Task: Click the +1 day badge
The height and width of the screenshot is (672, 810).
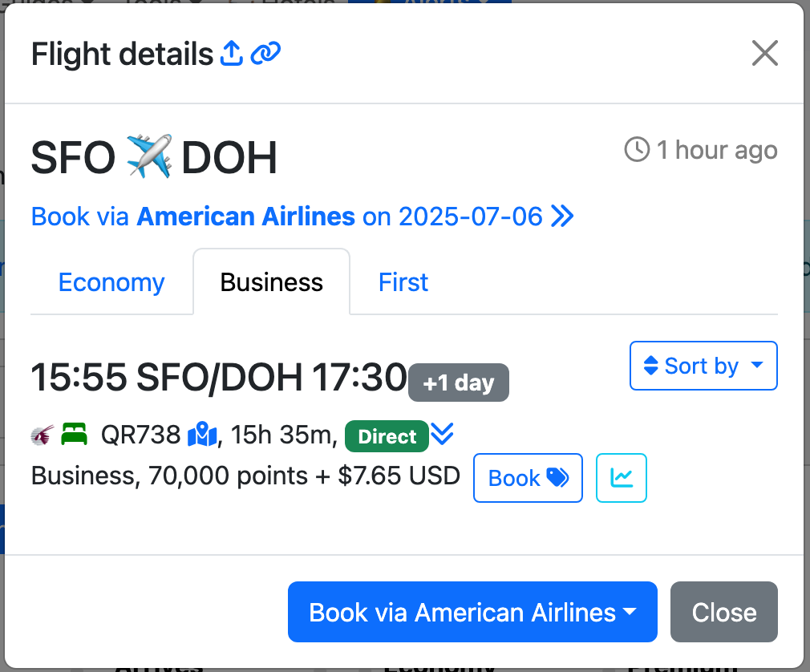Action: pos(458,383)
